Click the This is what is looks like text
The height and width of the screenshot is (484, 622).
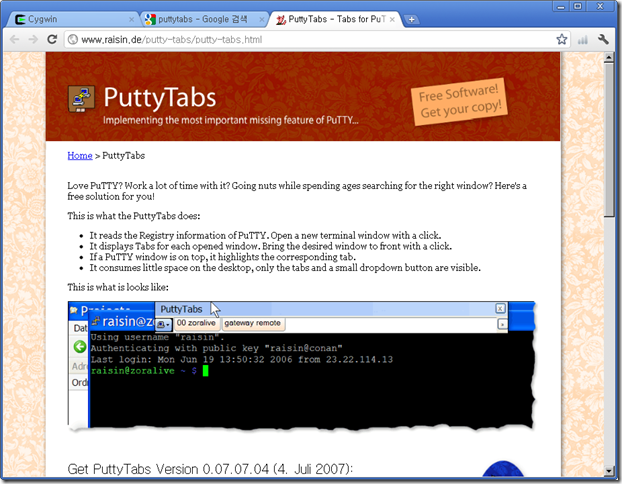118,287
